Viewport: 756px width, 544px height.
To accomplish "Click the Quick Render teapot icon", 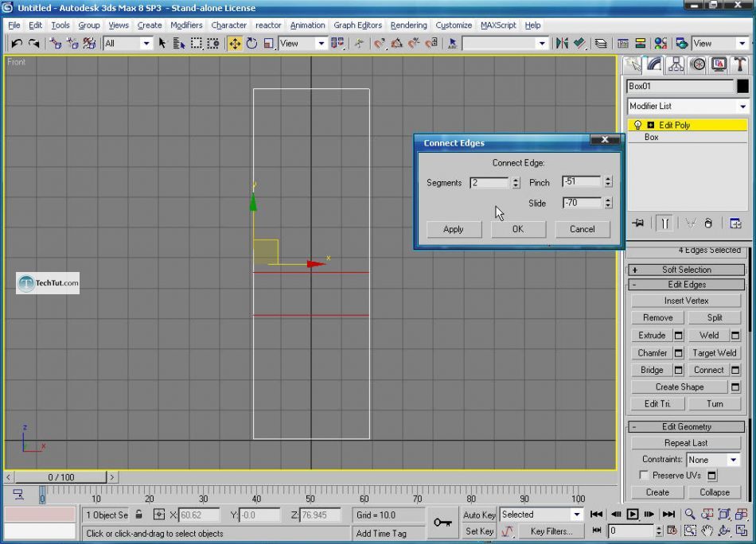I will tap(681, 44).
